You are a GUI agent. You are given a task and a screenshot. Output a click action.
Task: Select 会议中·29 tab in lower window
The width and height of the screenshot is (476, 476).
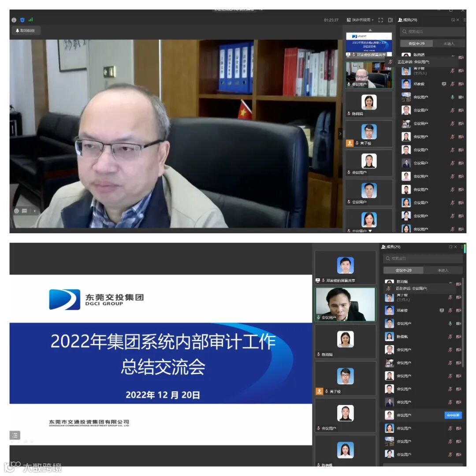click(x=403, y=270)
